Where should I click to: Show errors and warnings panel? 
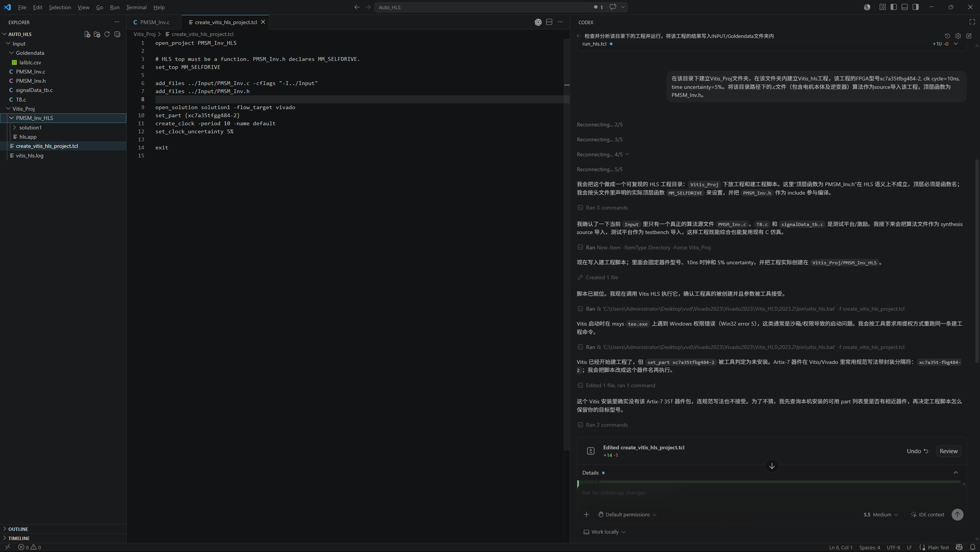pyautogui.click(x=30, y=547)
